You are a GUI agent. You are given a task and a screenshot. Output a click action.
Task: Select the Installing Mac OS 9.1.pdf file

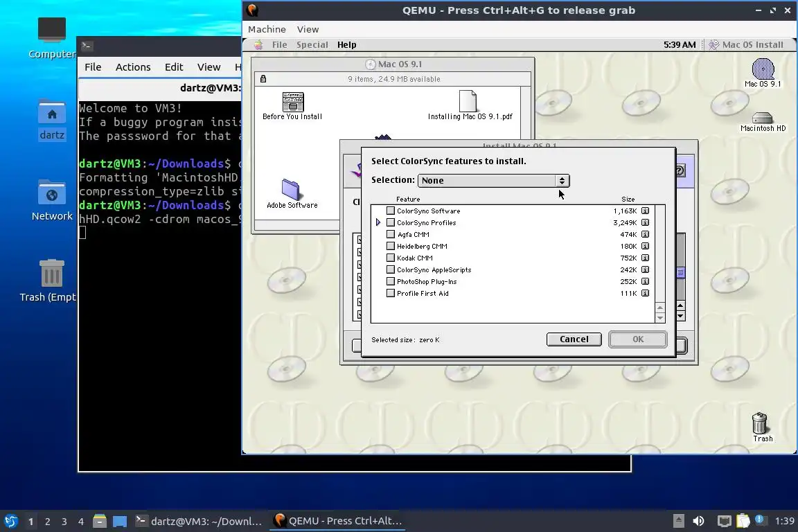coord(468,101)
